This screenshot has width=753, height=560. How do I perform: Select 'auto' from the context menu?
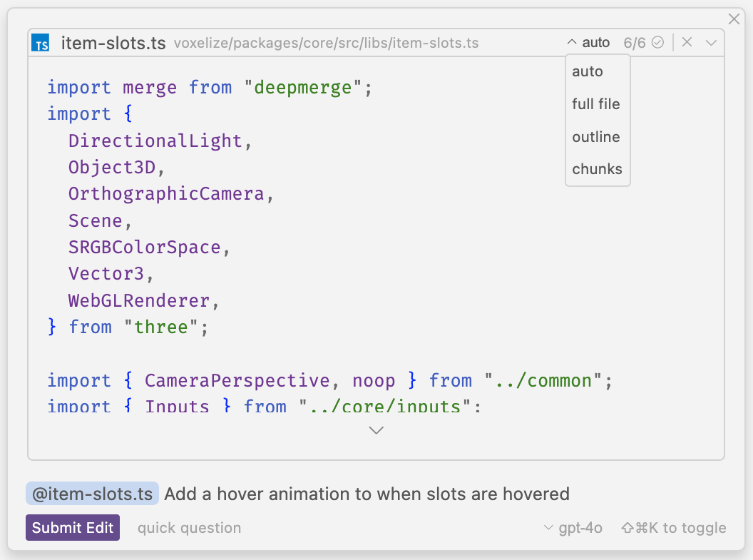(x=588, y=71)
